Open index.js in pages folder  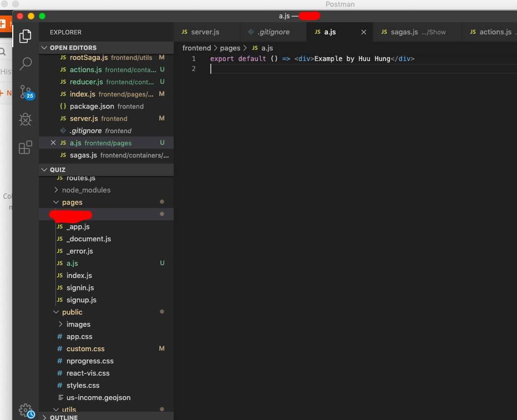tap(106, 276)
